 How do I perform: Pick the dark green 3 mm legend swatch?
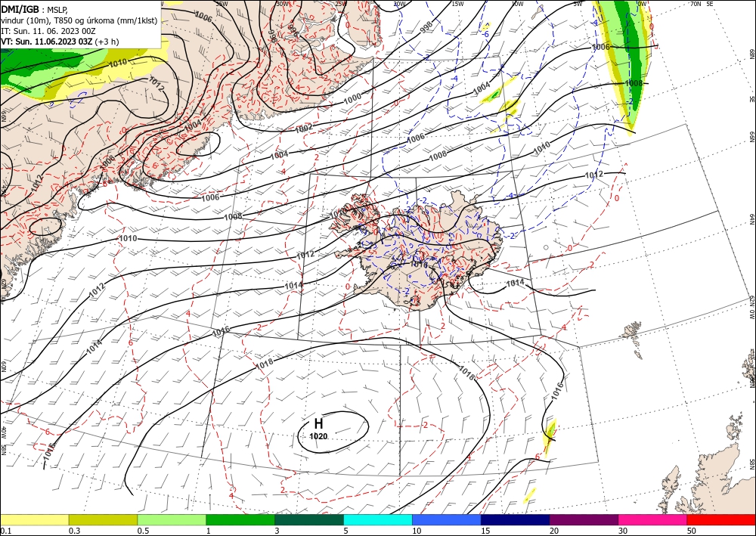[x=309, y=519]
